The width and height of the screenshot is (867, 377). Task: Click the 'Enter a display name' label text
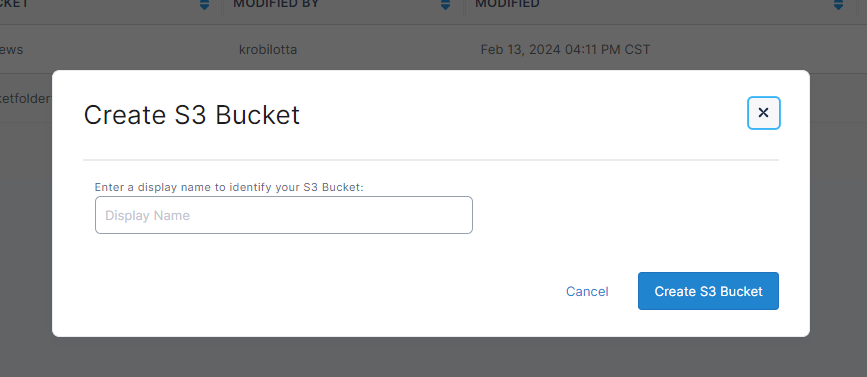point(229,187)
